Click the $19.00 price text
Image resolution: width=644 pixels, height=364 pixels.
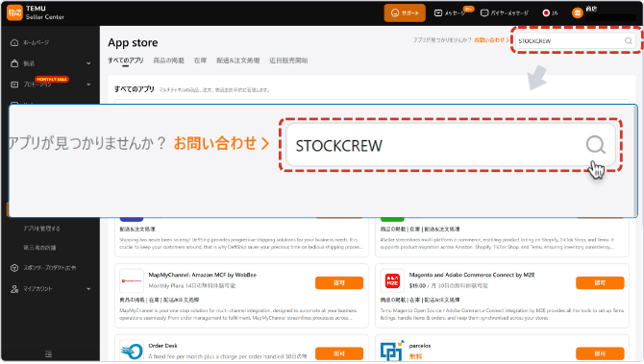click(417, 286)
